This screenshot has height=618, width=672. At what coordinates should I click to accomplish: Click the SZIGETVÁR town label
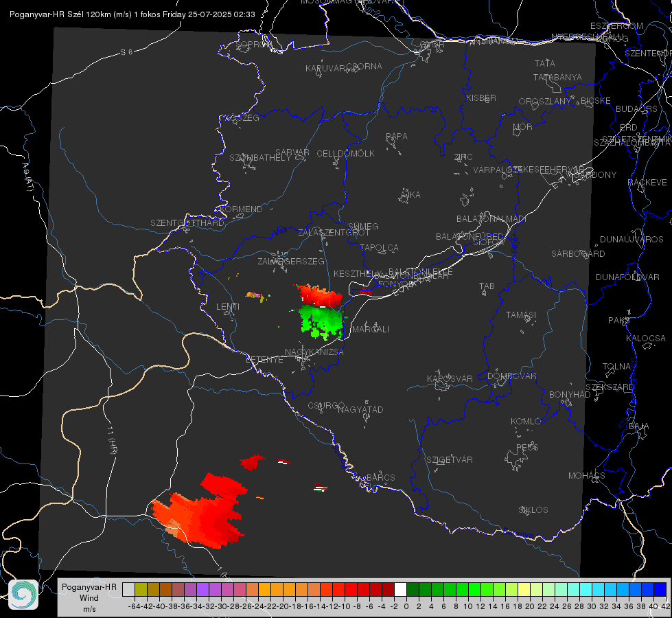449,460
